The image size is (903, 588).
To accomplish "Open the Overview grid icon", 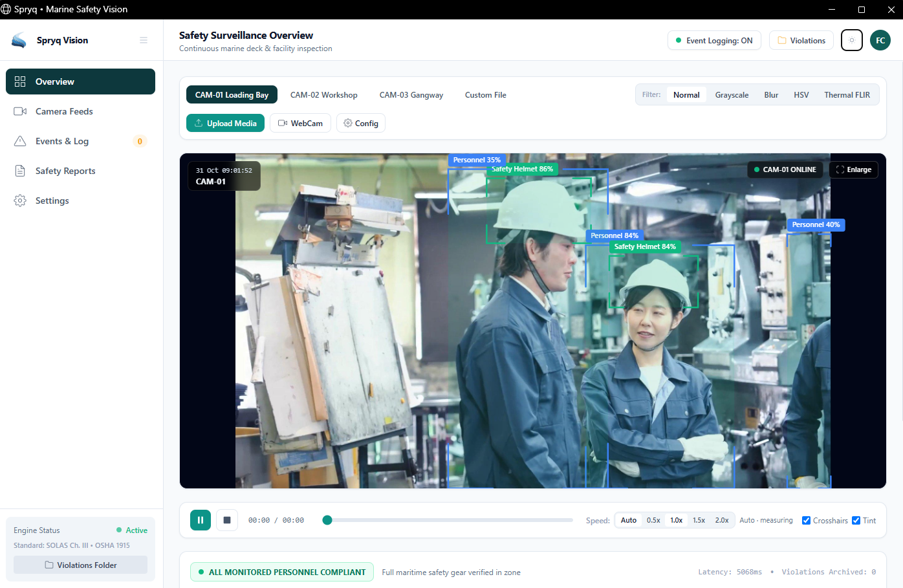I will [x=20, y=82].
